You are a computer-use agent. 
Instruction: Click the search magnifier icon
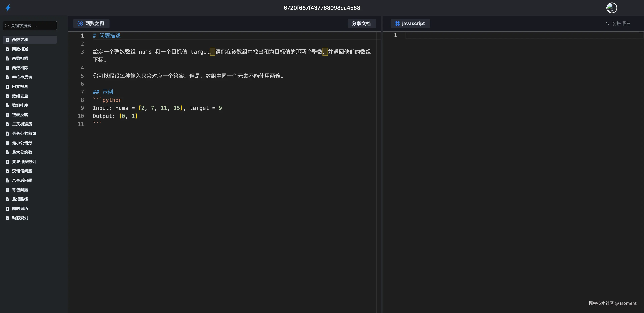7,26
